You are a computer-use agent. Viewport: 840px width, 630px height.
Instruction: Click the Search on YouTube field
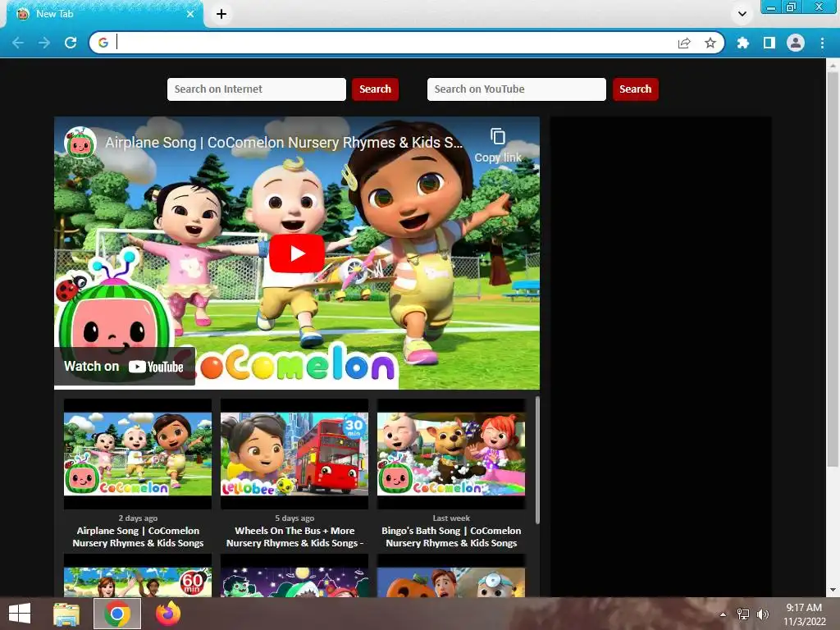pyautogui.click(x=517, y=89)
